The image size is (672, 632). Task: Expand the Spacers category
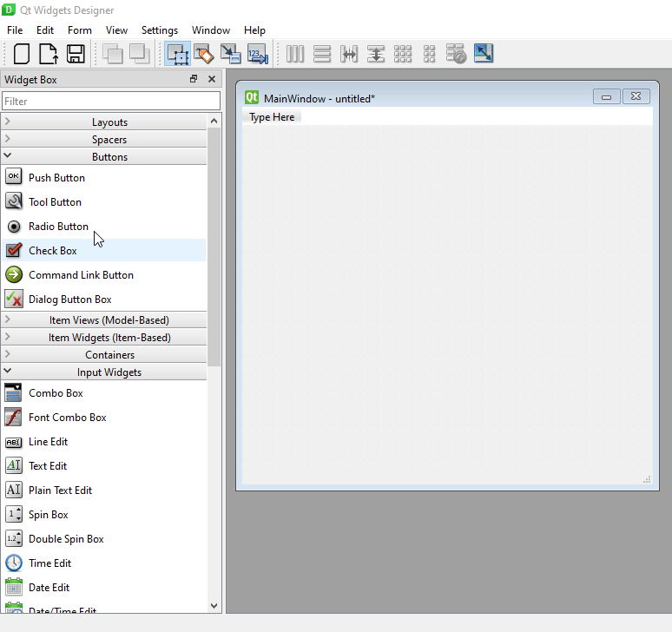[104, 140]
